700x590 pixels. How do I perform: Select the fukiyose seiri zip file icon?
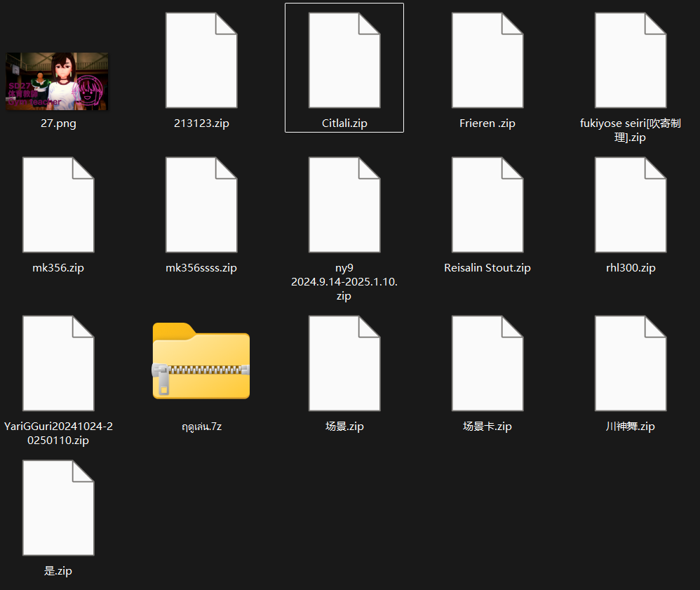point(631,60)
